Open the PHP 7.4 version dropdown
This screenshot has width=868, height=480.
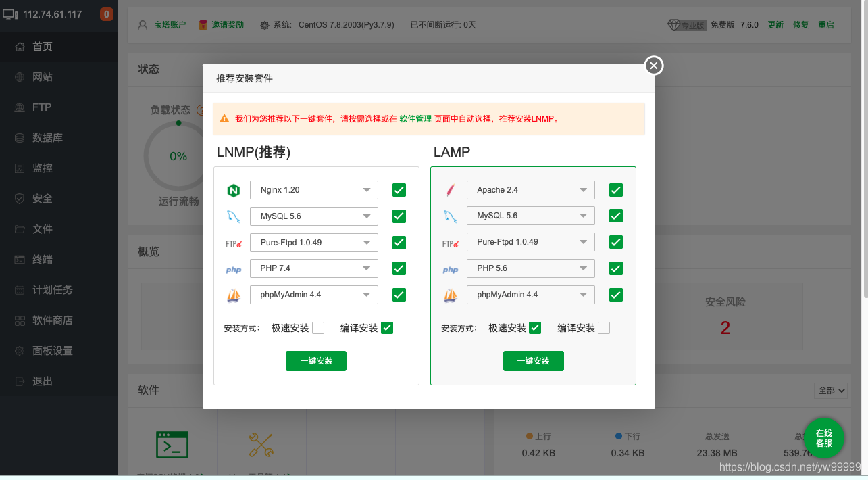pyautogui.click(x=314, y=268)
